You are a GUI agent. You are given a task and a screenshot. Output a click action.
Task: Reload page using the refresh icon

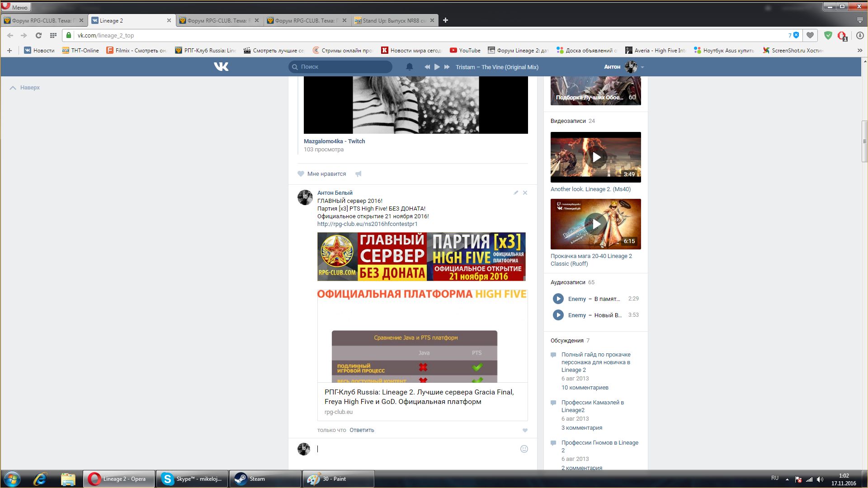click(38, 35)
